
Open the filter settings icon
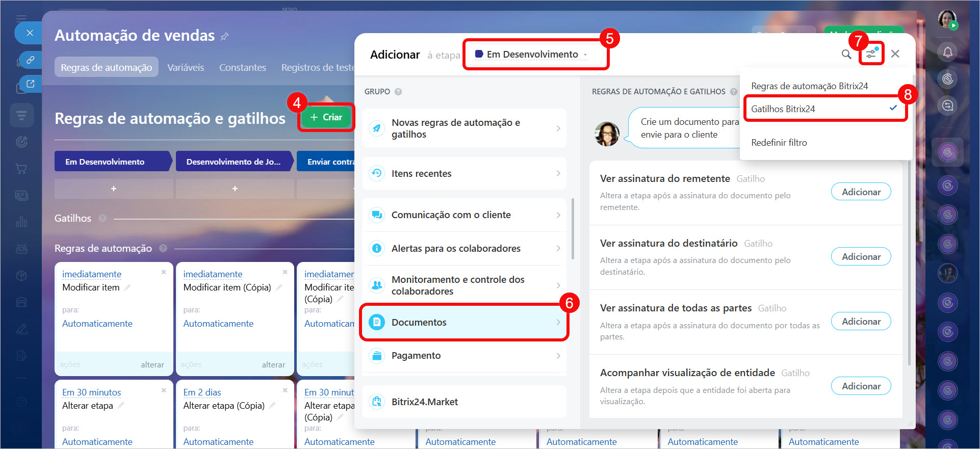pyautogui.click(x=871, y=54)
